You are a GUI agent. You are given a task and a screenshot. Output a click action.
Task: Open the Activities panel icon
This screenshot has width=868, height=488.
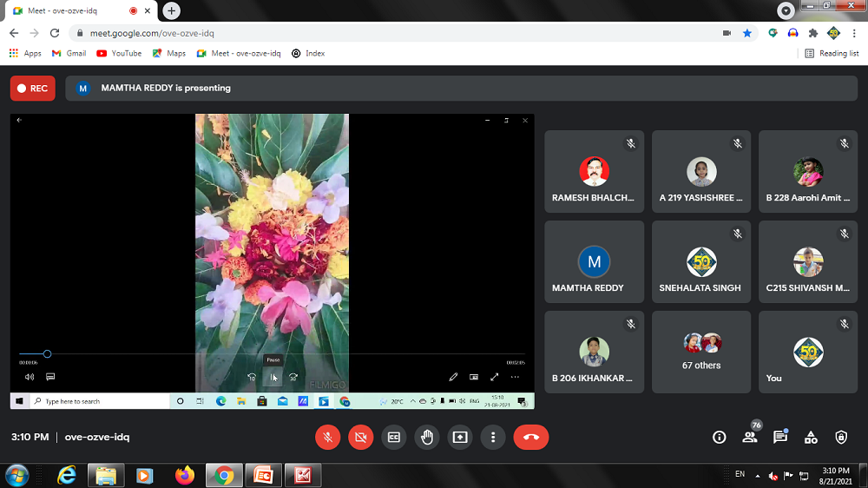click(810, 438)
